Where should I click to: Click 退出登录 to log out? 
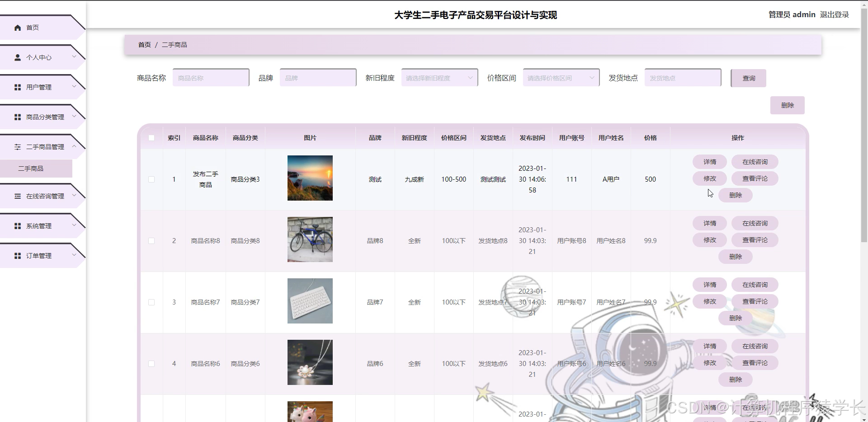[x=834, y=14]
